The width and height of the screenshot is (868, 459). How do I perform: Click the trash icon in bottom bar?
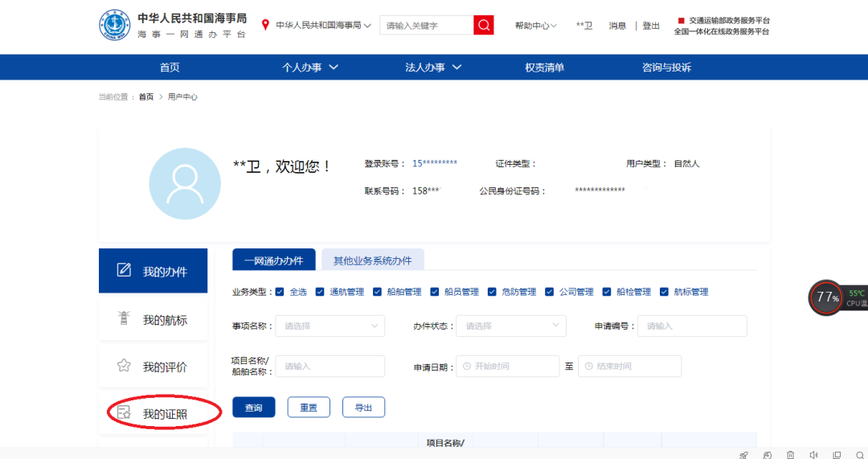pos(790,455)
